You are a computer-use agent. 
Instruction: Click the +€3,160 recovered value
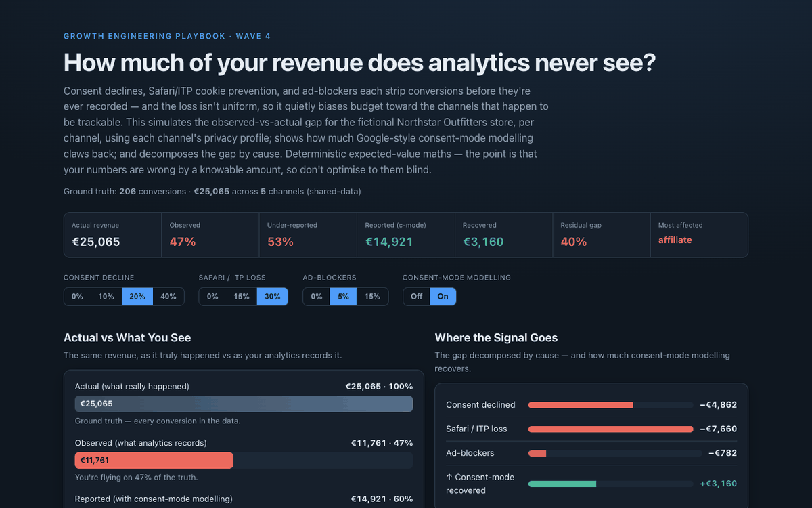[x=719, y=484]
